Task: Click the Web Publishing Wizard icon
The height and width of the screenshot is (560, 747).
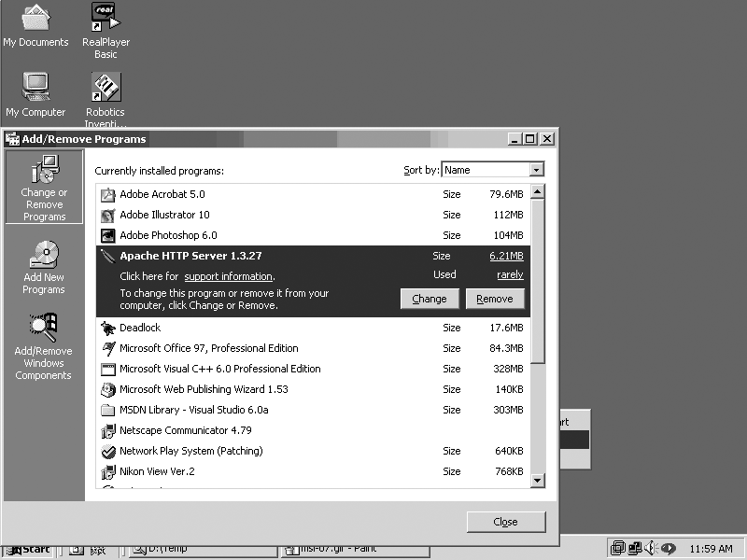Action: click(x=108, y=389)
